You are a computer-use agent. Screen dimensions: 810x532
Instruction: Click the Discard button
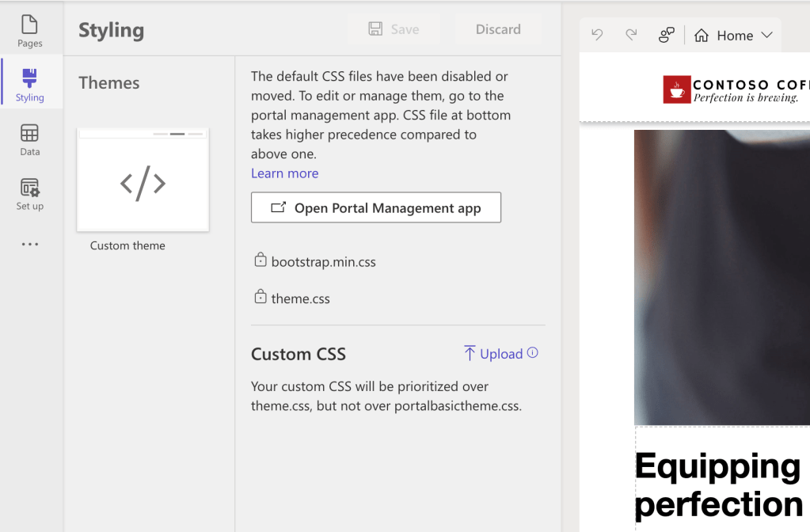[498, 29]
